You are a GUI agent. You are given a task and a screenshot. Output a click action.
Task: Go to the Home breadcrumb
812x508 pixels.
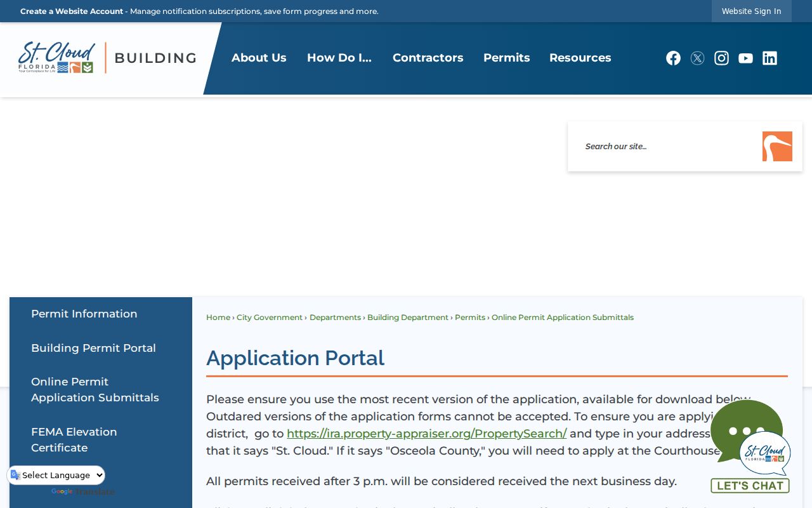(x=218, y=317)
